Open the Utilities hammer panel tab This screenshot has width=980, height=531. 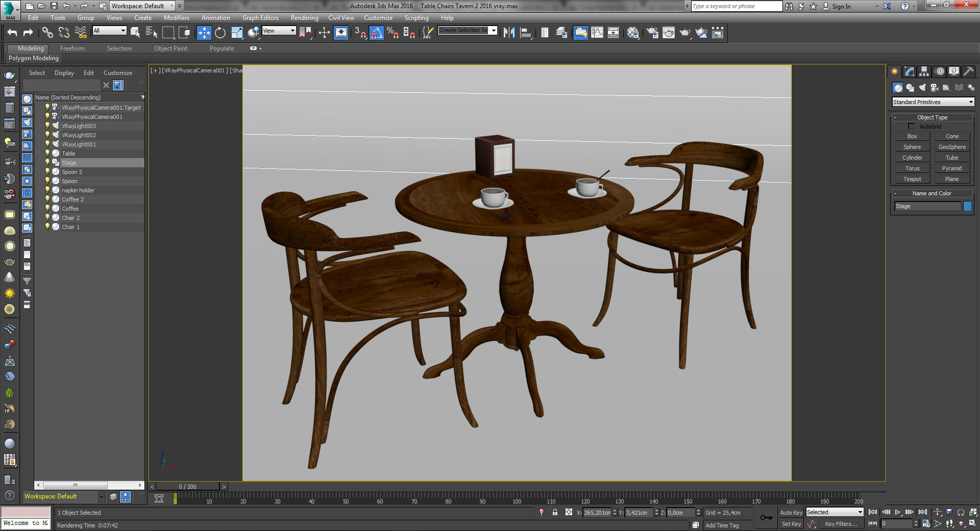pos(968,71)
